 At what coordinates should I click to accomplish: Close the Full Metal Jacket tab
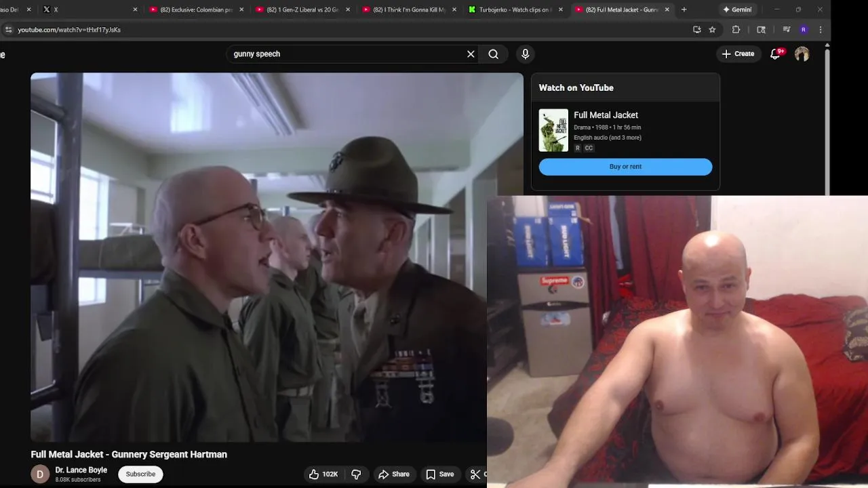coord(667,9)
